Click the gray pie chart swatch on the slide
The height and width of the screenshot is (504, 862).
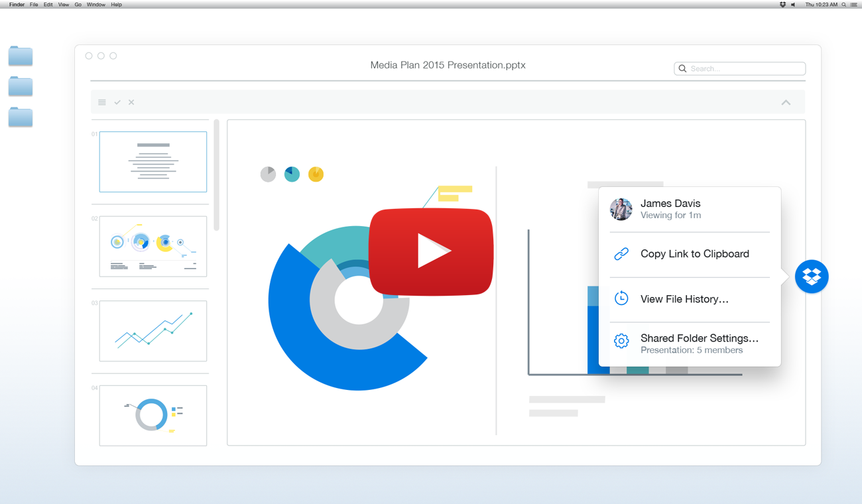(268, 174)
